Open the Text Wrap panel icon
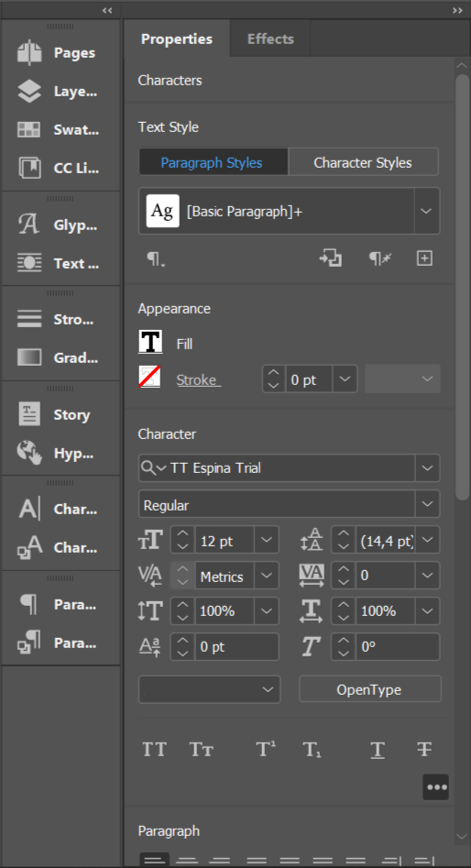471x868 pixels. [x=29, y=263]
